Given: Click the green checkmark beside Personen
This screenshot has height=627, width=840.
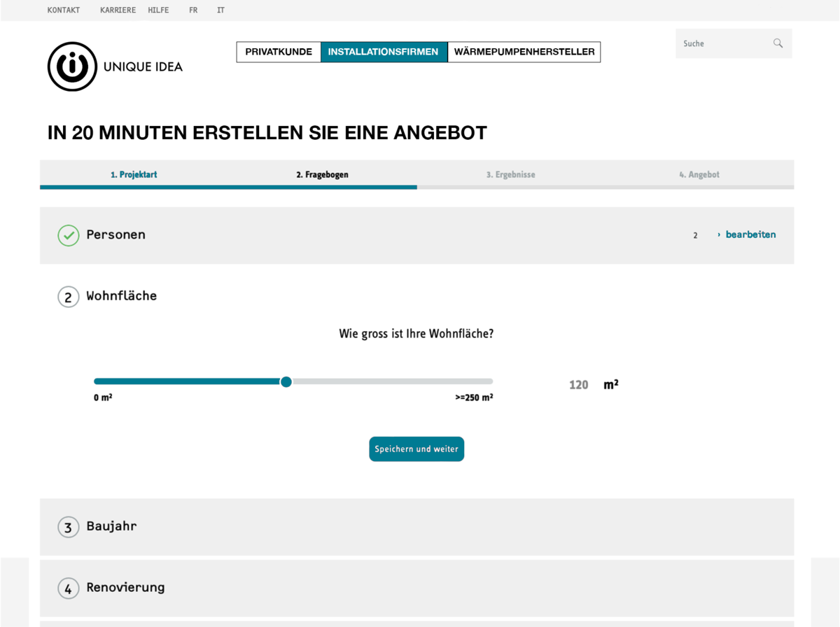Looking at the screenshot, I should 68,236.
